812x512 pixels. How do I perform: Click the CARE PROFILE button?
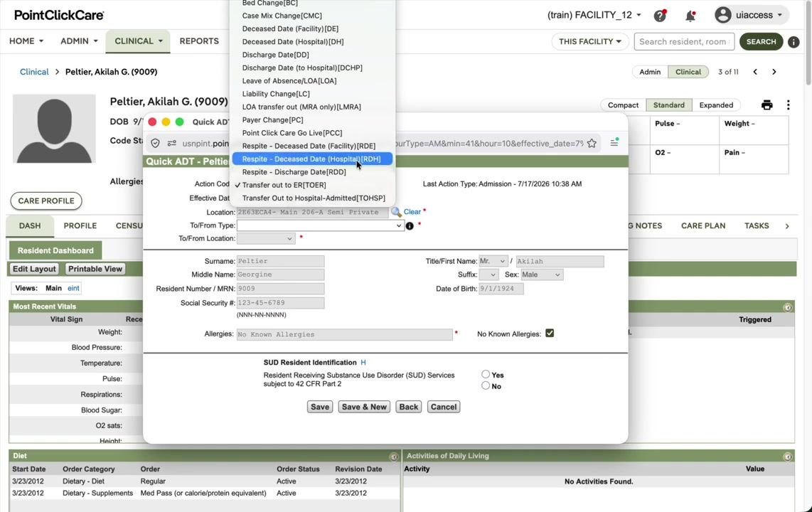pos(46,201)
